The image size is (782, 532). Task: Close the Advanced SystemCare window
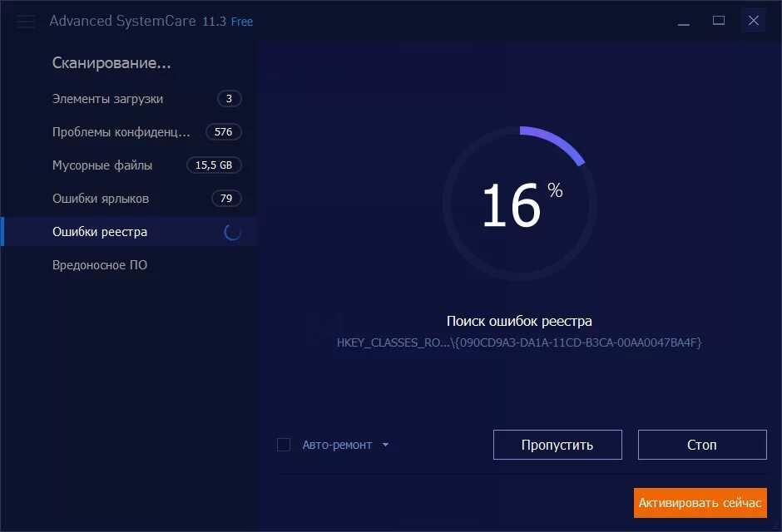pos(754,21)
